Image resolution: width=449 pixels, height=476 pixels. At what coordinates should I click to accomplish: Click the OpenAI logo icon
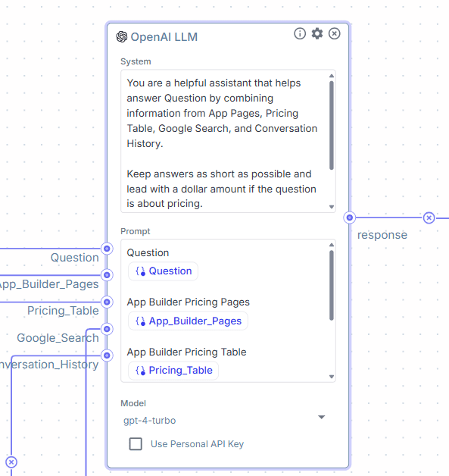click(122, 37)
